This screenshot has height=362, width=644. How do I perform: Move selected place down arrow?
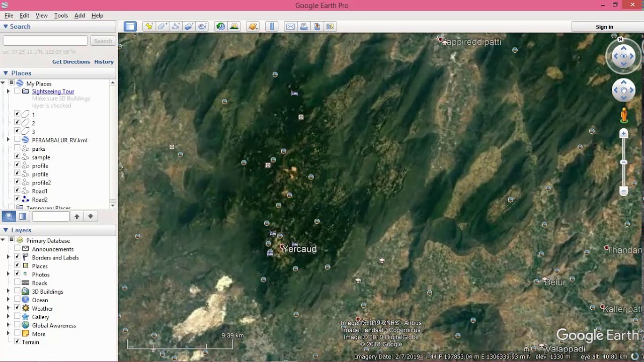point(91,216)
